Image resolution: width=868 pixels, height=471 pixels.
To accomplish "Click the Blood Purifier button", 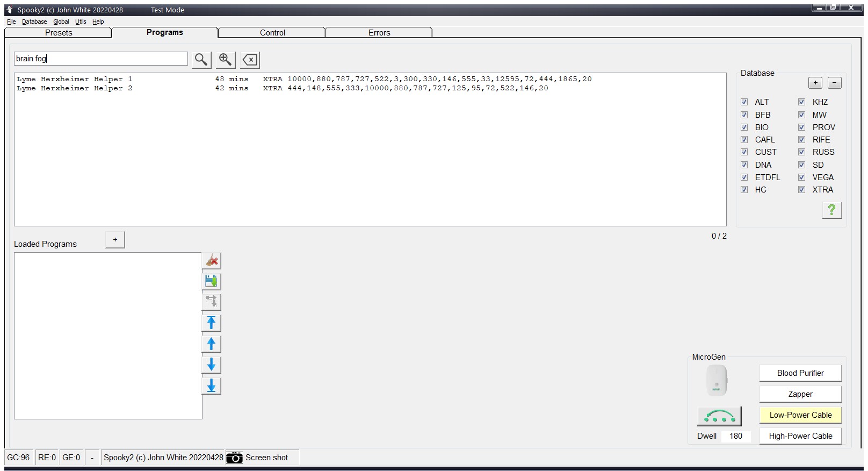I will [800, 373].
